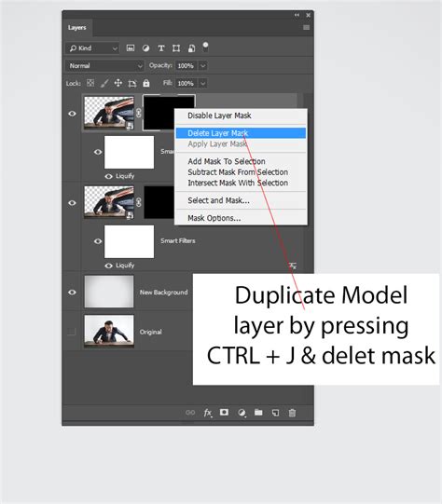Lock image pixels brush icon
This screenshot has width=442, height=504.
click(x=104, y=83)
